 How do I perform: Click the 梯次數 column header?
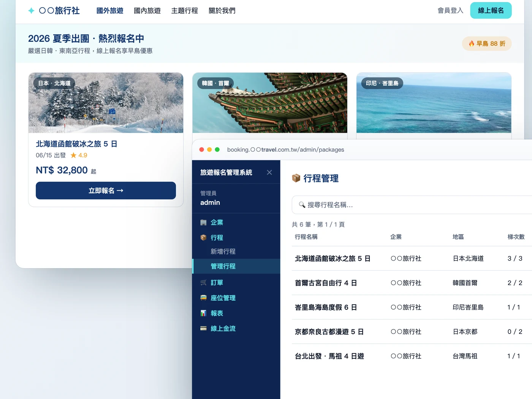pyautogui.click(x=516, y=237)
